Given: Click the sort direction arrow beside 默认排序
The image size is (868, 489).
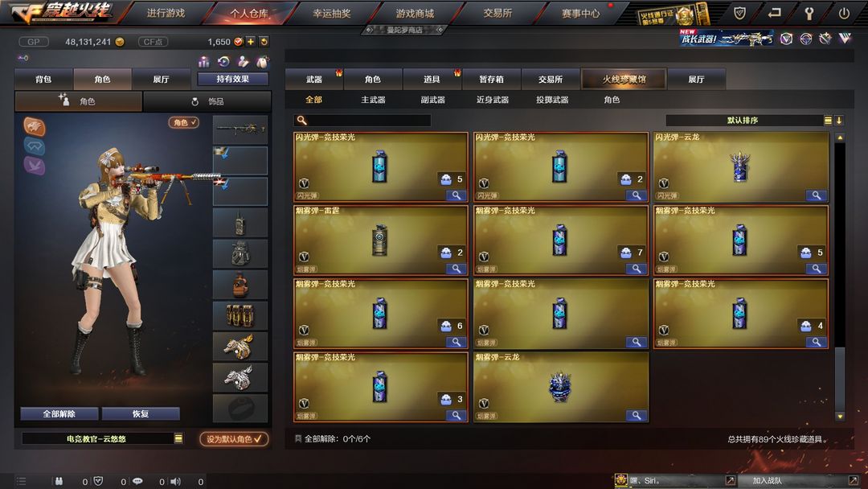Looking at the screenshot, I should (x=839, y=120).
